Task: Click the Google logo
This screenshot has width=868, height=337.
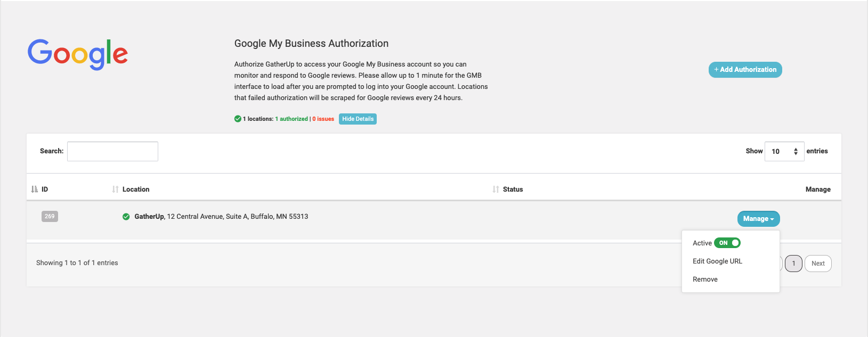Action: pyautogui.click(x=78, y=54)
